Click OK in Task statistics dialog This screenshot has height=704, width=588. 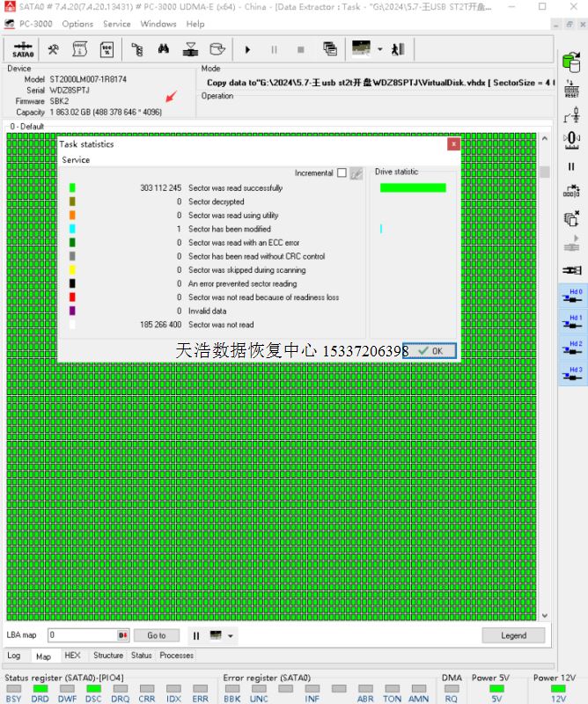430,350
